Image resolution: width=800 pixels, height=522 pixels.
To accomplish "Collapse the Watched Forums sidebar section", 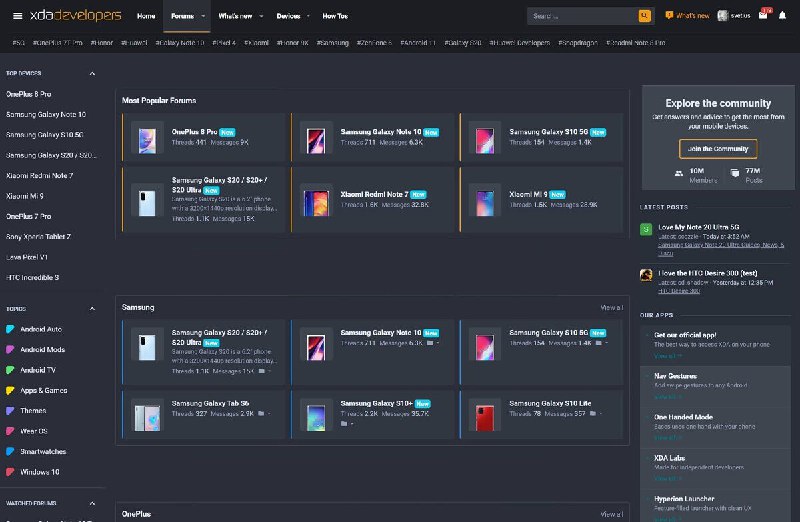I will (92, 504).
